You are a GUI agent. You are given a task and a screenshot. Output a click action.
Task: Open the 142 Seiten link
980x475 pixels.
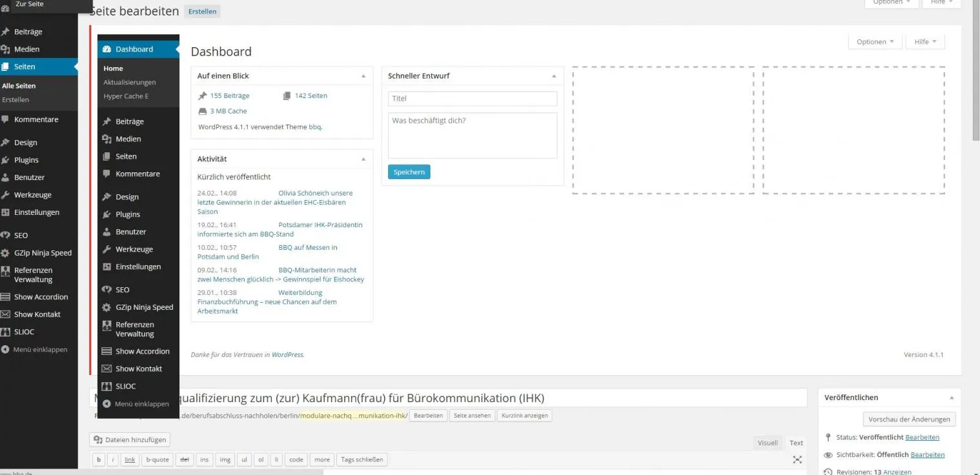click(311, 96)
